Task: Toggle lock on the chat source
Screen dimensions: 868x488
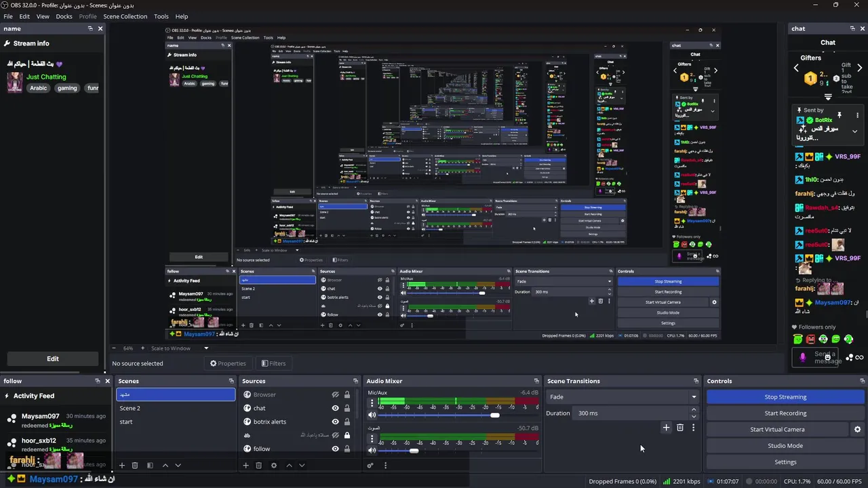Action: (347, 408)
